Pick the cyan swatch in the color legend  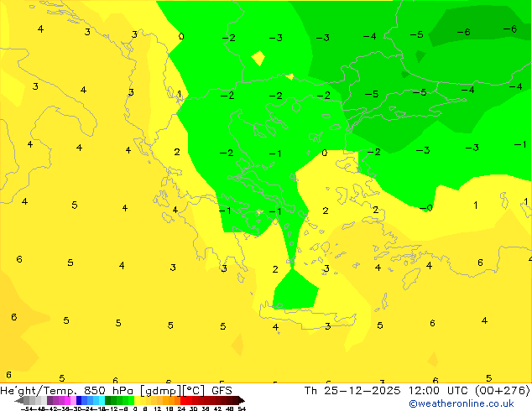102,400
